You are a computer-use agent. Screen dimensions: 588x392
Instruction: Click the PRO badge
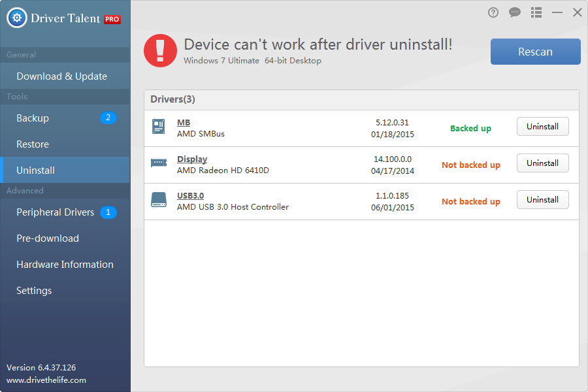point(112,19)
